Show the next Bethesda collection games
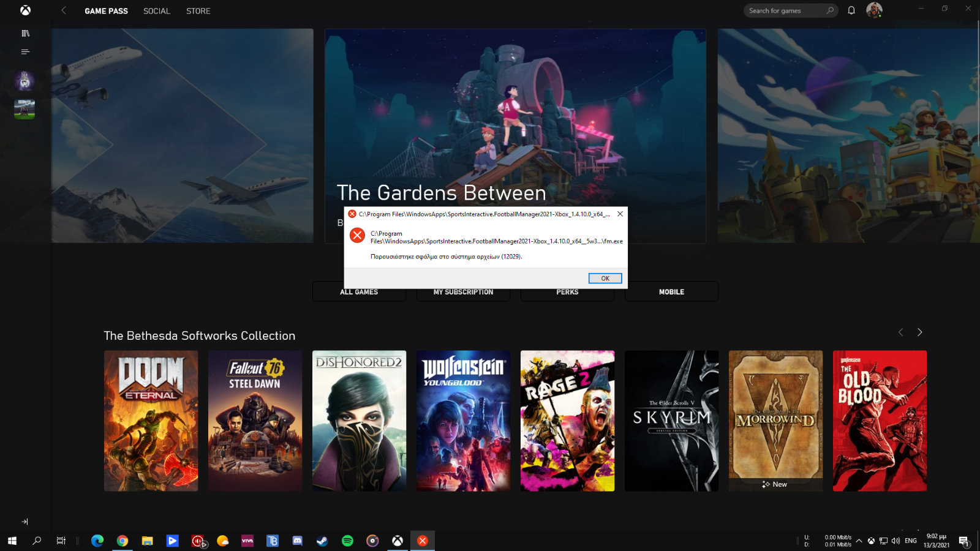 tap(919, 332)
